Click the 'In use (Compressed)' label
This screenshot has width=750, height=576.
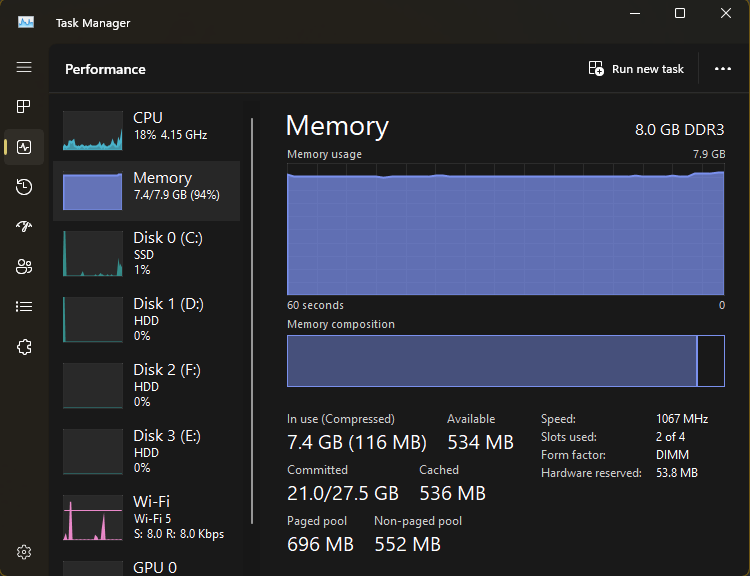[x=341, y=419]
